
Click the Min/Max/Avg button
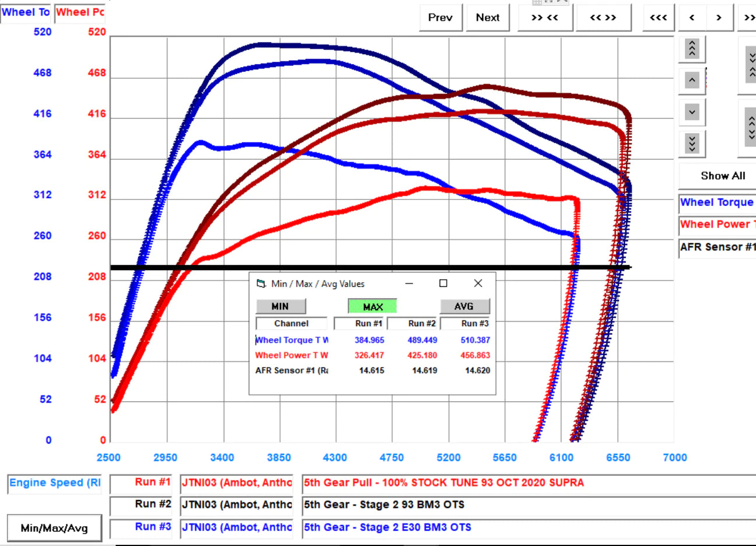54,527
